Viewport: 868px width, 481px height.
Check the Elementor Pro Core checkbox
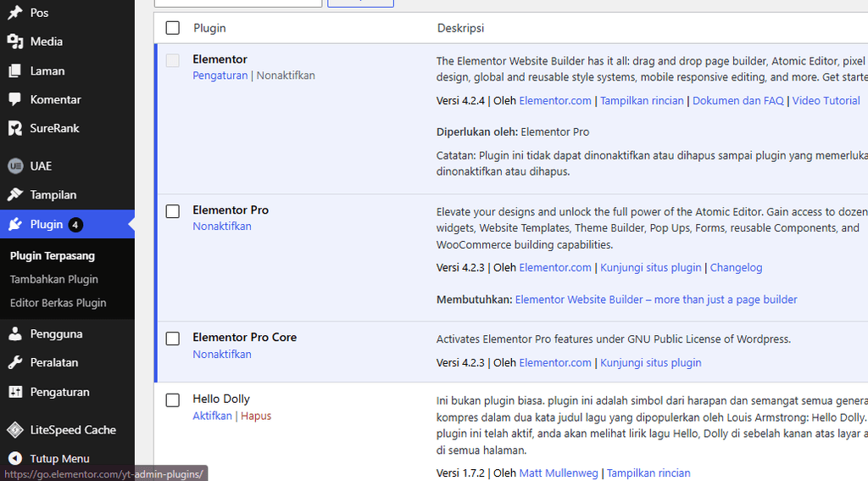click(x=173, y=338)
